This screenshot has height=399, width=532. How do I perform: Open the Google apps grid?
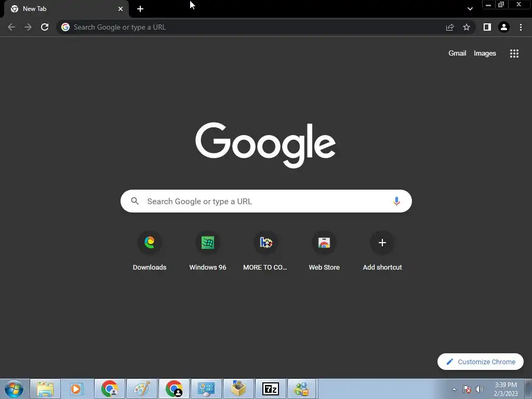point(514,54)
